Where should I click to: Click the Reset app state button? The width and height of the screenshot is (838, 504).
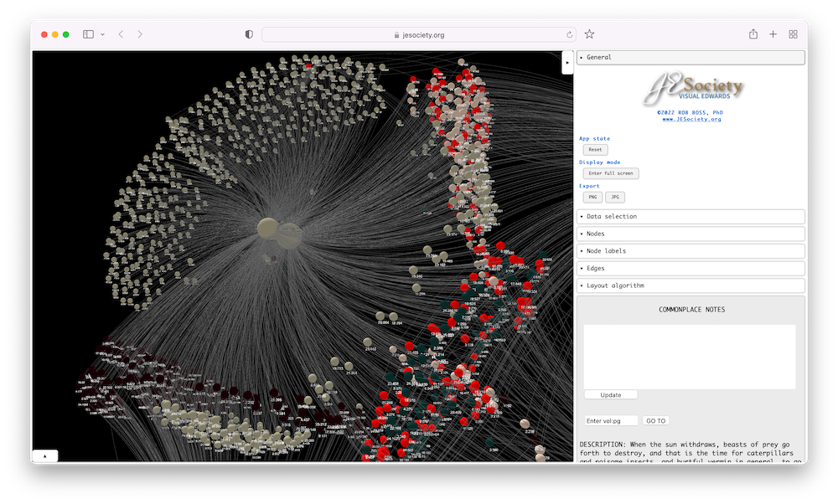[595, 150]
